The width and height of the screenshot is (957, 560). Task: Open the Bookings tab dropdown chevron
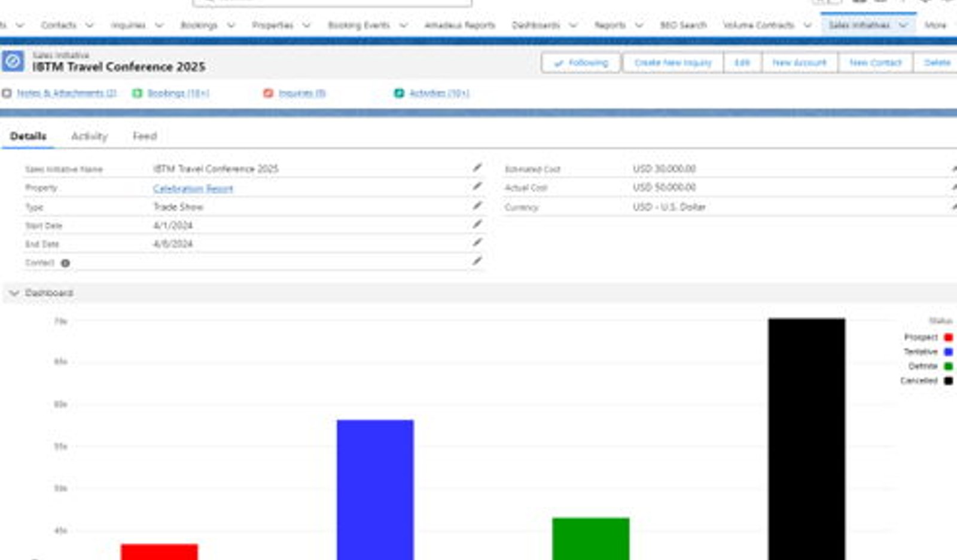click(x=231, y=25)
